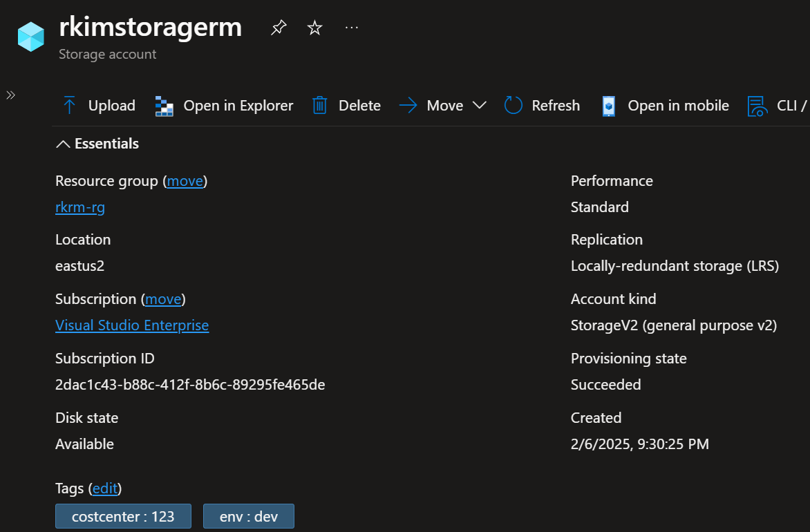The image size is (810, 532).
Task: Expand the collapsed left sidebar menu
Action: [x=11, y=95]
